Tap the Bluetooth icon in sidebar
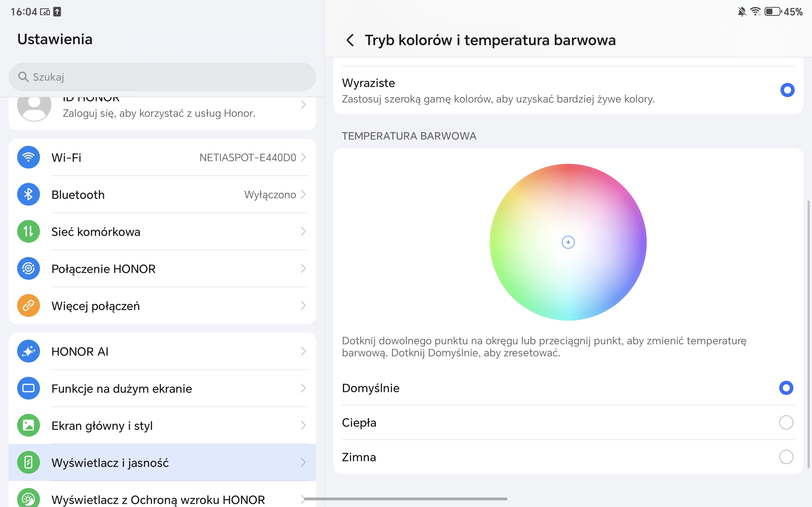 click(x=28, y=195)
